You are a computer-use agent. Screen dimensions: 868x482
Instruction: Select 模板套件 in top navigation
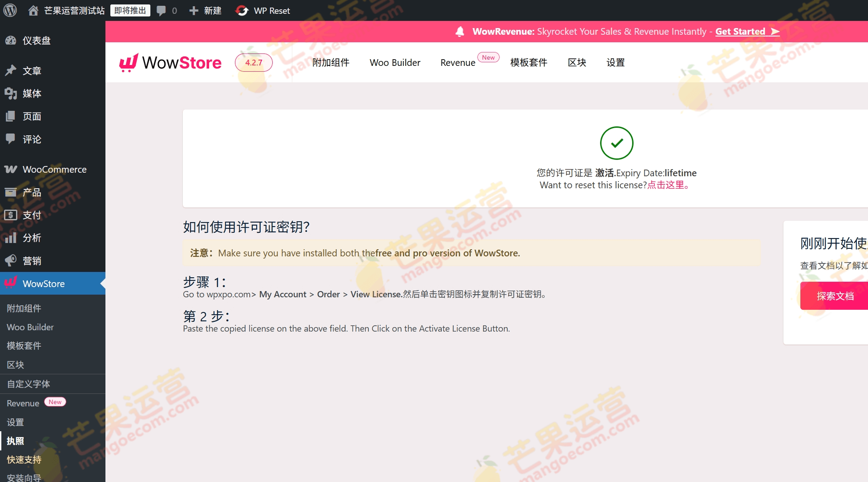point(529,63)
